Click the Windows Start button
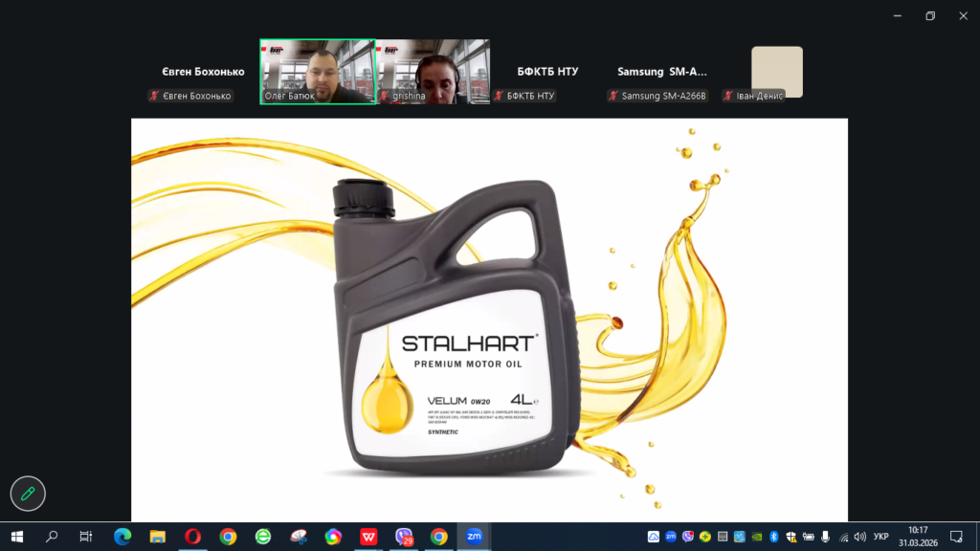The image size is (980, 551). tap(16, 537)
